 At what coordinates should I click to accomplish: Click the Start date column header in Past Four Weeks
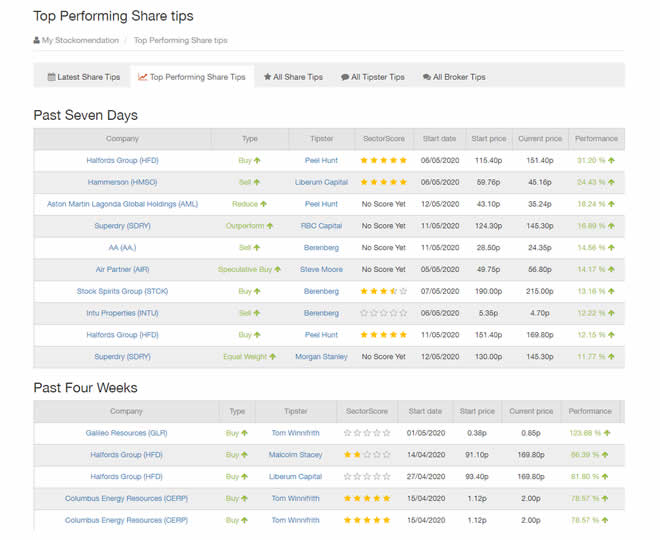(x=425, y=411)
